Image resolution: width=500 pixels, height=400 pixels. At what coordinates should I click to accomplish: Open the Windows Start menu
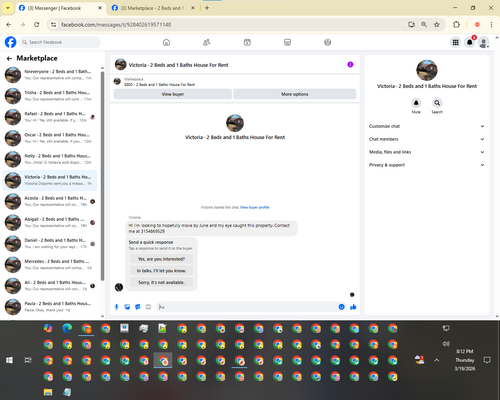[x=9, y=360]
